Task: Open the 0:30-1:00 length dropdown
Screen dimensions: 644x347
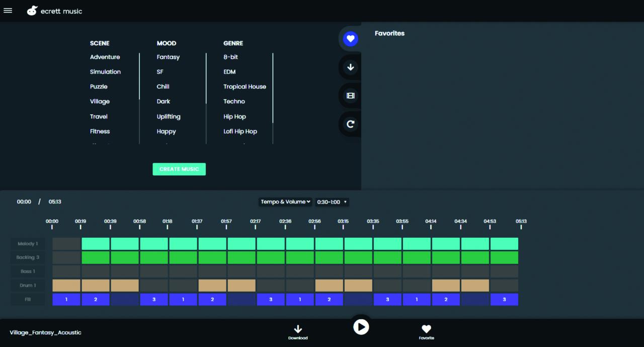Action: pos(332,202)
